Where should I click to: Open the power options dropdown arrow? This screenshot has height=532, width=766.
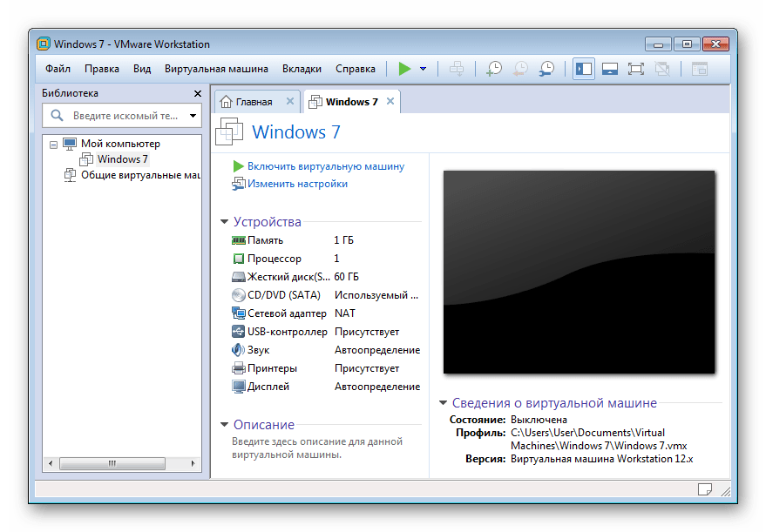pyautogui.click(x=423, y=69)
